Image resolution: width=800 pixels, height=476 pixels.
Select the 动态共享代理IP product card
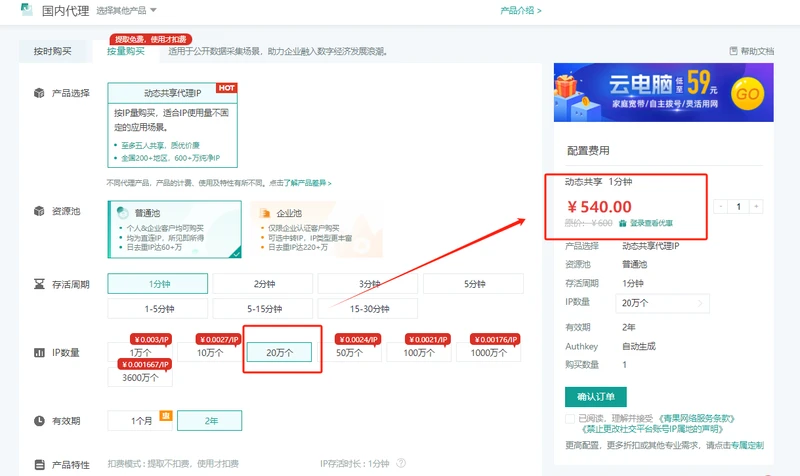click(172, 125)
